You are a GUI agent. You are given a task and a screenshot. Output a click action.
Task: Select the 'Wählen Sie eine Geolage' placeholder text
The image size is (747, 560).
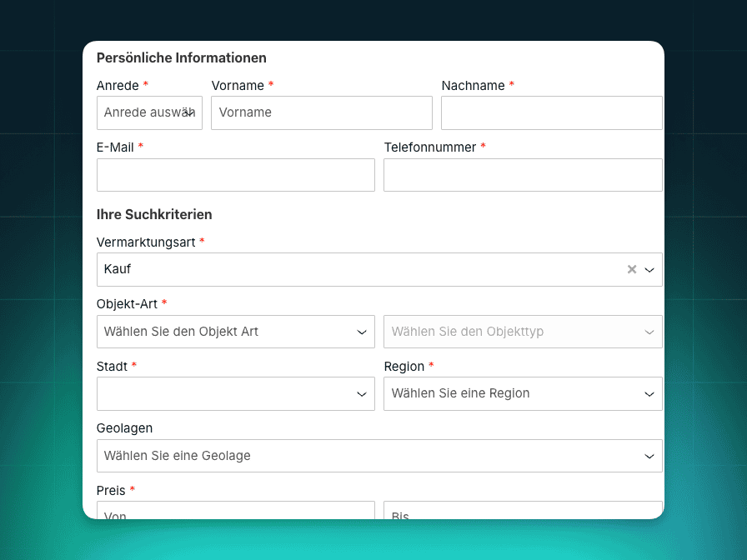tap(177, 456)
